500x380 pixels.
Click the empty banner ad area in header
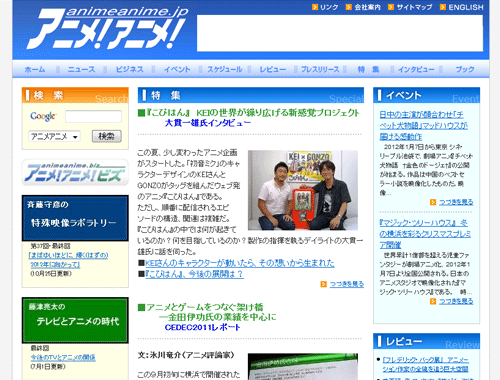click(340, 33)
